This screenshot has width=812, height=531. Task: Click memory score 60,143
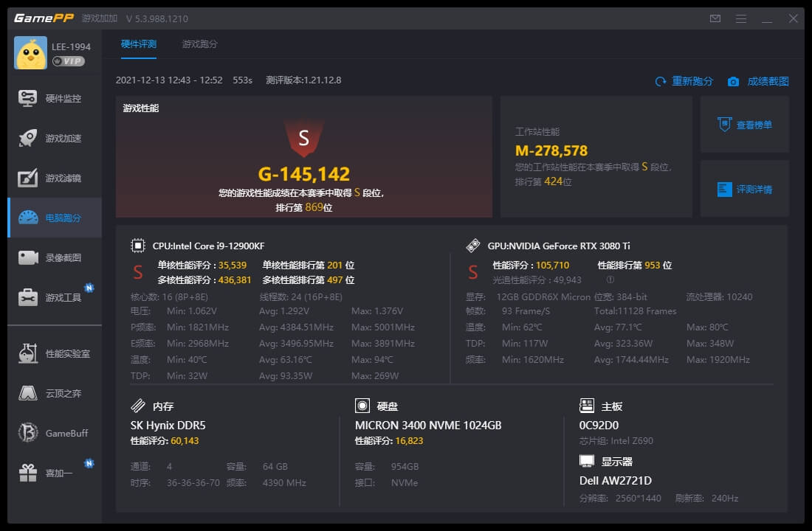[185, 441]
